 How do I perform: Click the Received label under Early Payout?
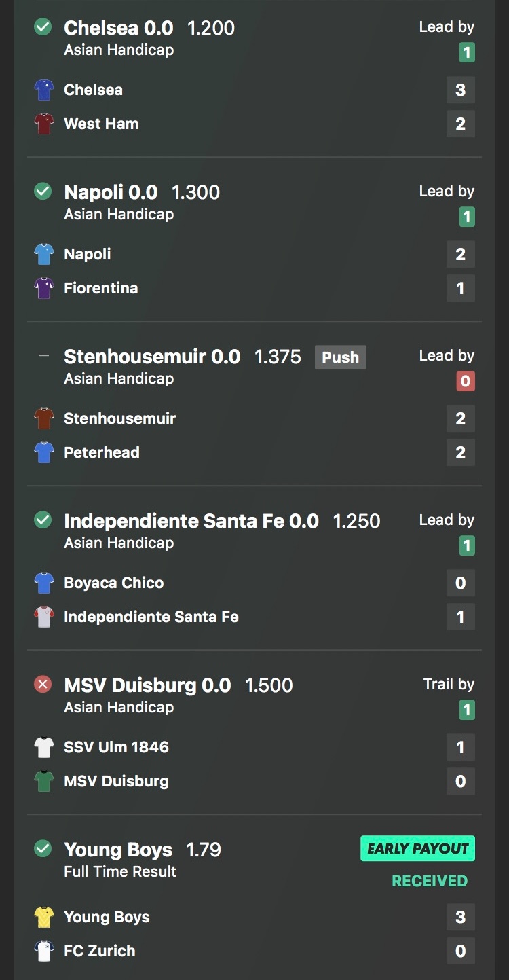tap(430, 881)
